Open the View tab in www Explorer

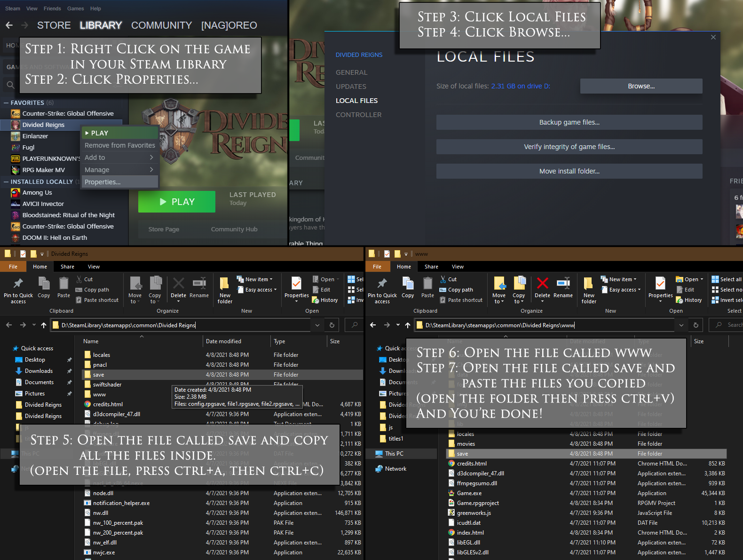click(458, 267)
